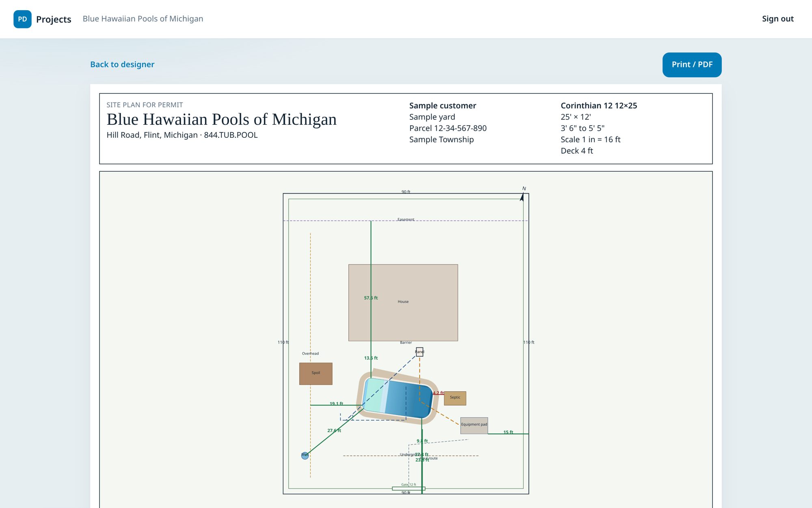
Task: Select the Panel box on plan
Action: [x=419, y=352]
